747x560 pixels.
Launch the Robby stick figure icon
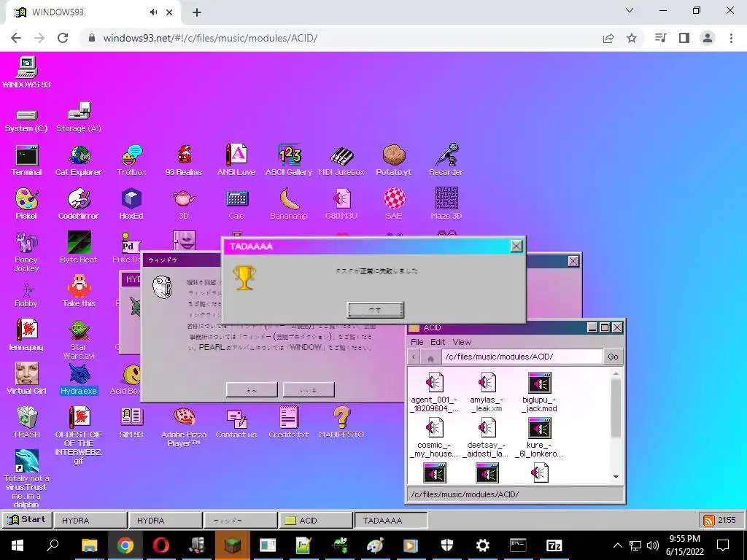pos(27,289)
